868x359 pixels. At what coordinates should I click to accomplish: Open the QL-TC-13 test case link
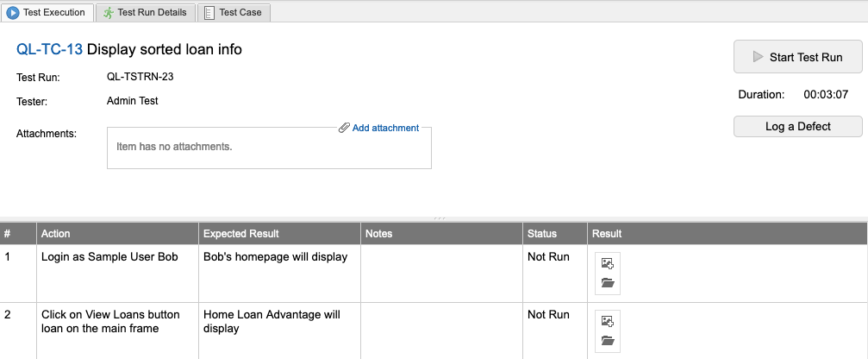coord(50,50)
